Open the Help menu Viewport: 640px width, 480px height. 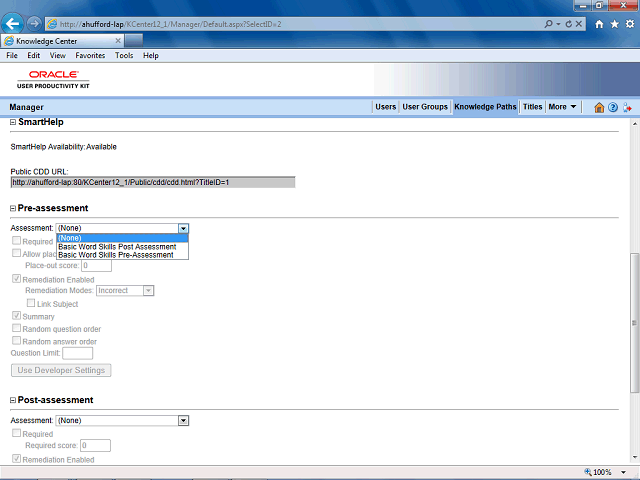pyautogui.click(x=151, y=56)
